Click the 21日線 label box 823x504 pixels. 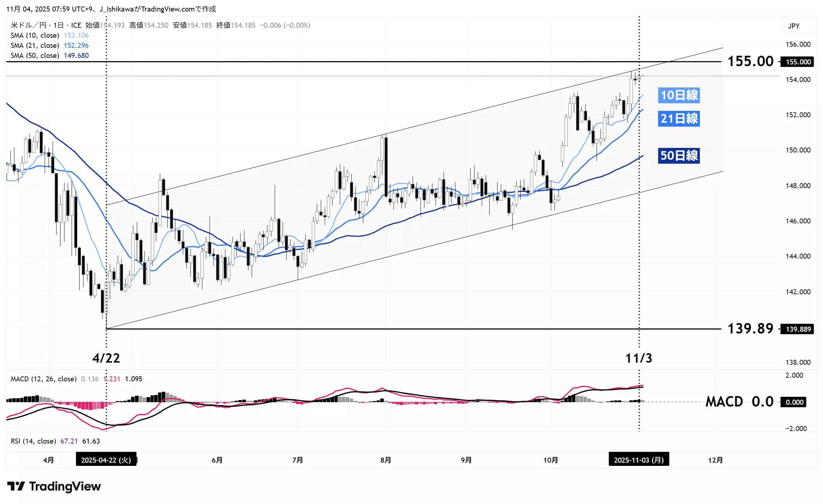pos(679,119)
